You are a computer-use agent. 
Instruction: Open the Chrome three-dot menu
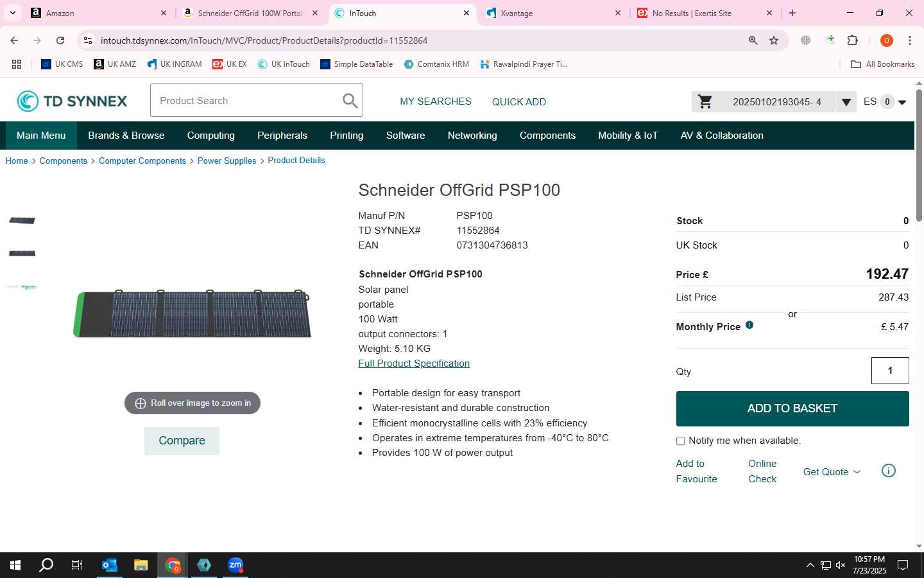click(x=910, y=40)
